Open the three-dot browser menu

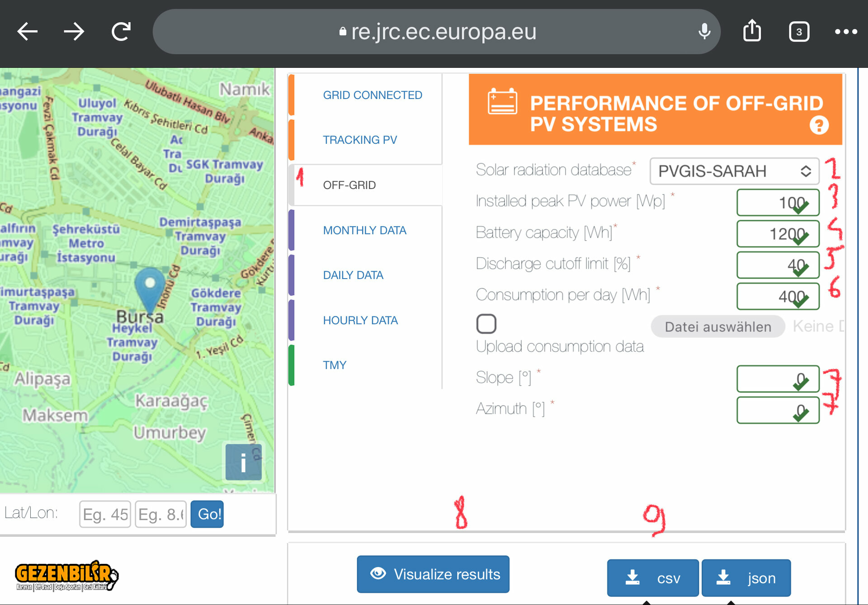coord(845,32)
